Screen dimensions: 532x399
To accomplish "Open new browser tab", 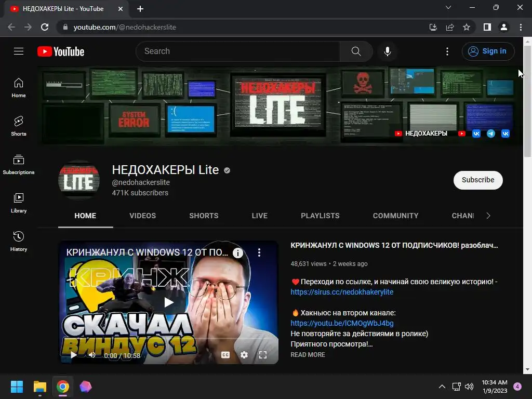I will coord(140,9).
